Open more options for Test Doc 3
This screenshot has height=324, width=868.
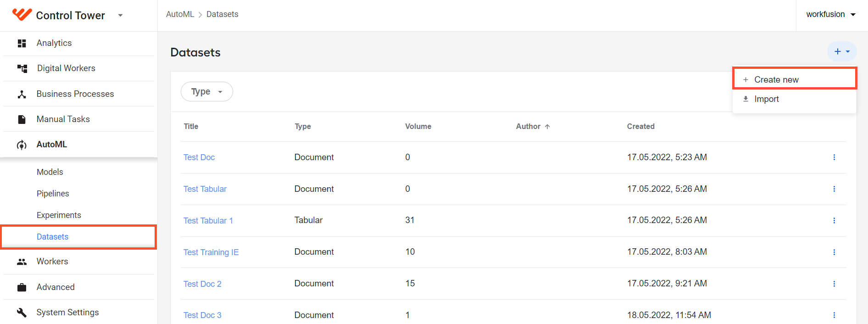pos(834,315)
